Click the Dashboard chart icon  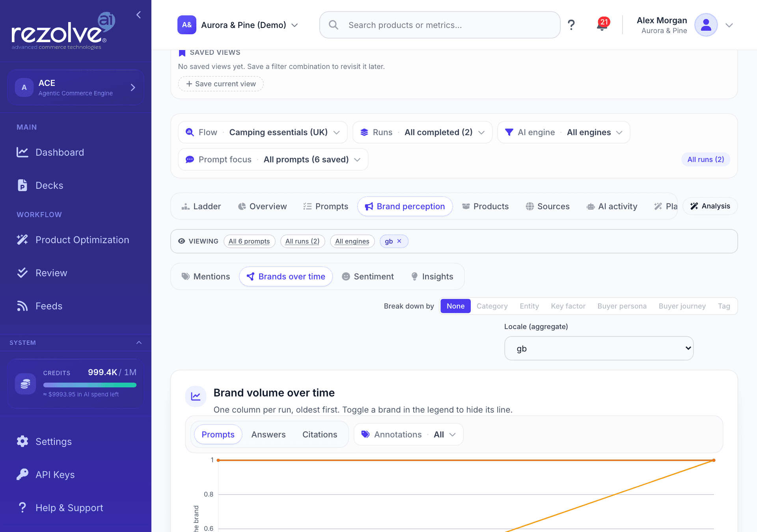coord(22,152)
